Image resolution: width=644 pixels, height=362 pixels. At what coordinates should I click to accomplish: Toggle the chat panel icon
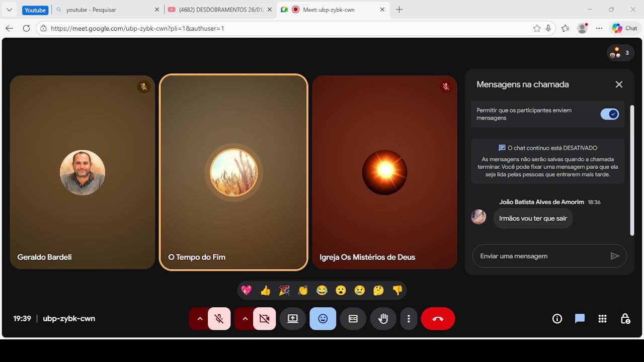[580, 319]
